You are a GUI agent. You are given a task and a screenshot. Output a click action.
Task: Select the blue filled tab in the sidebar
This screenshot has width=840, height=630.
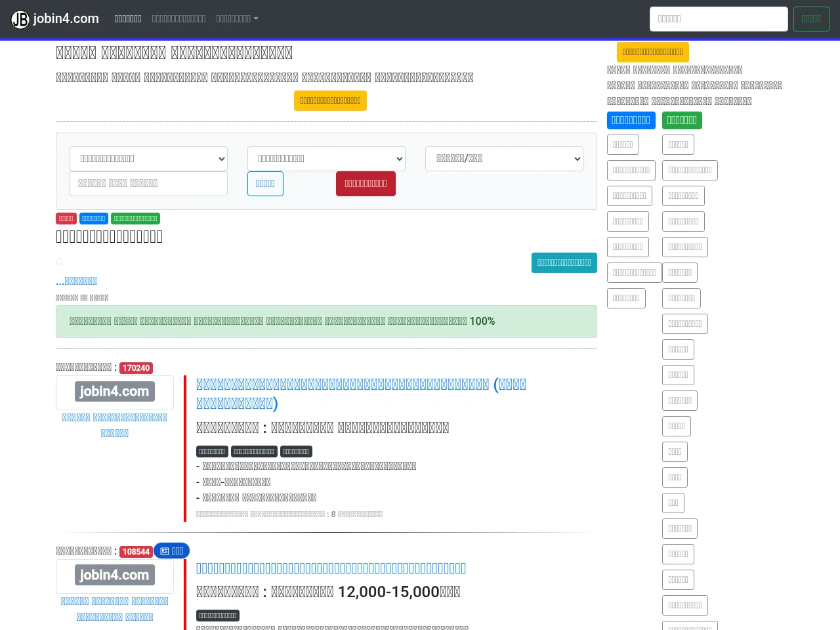coord(631,120)
